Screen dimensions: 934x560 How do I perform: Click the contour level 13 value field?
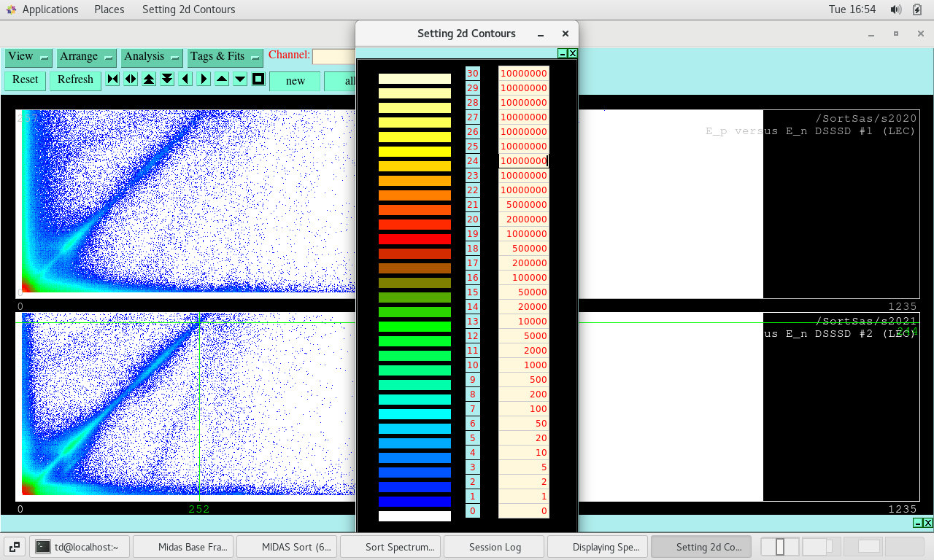pyautogui.click(x=523, y=322)
